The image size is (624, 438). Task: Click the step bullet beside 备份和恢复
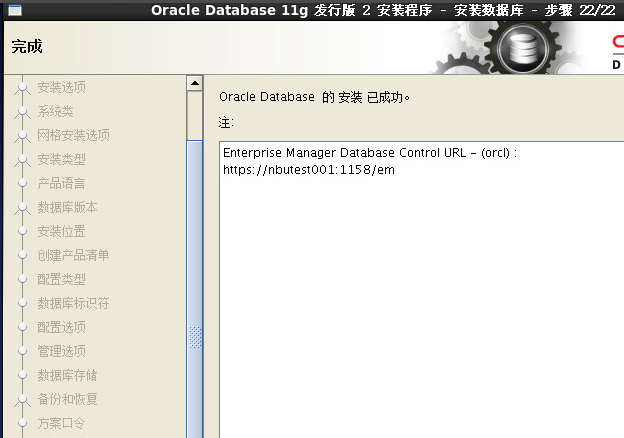pos(23,399)
